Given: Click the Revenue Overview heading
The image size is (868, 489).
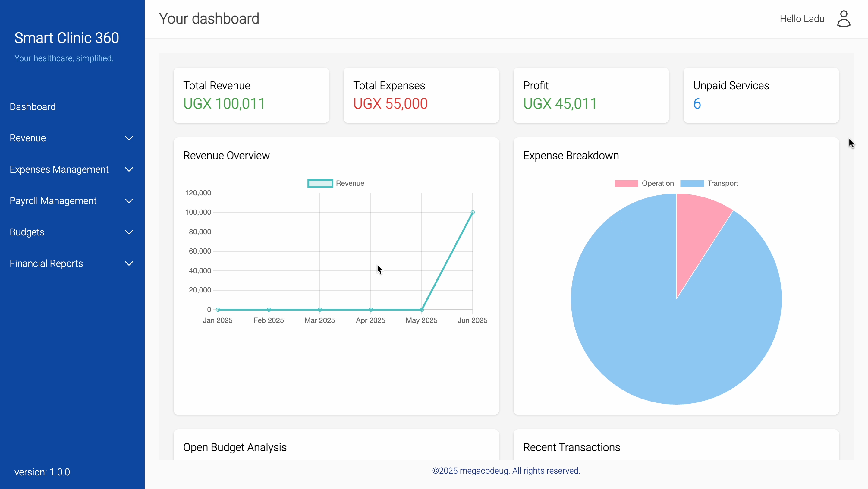Looking at the screenshot, I should (x=226, y=156).
